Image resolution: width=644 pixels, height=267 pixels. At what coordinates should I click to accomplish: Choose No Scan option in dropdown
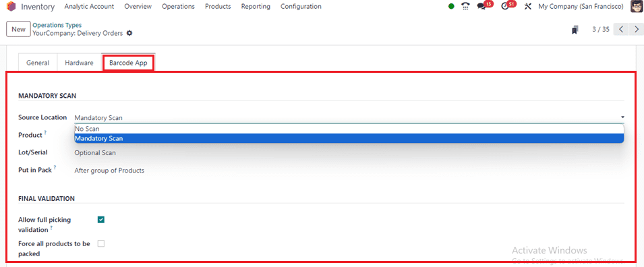349,129
